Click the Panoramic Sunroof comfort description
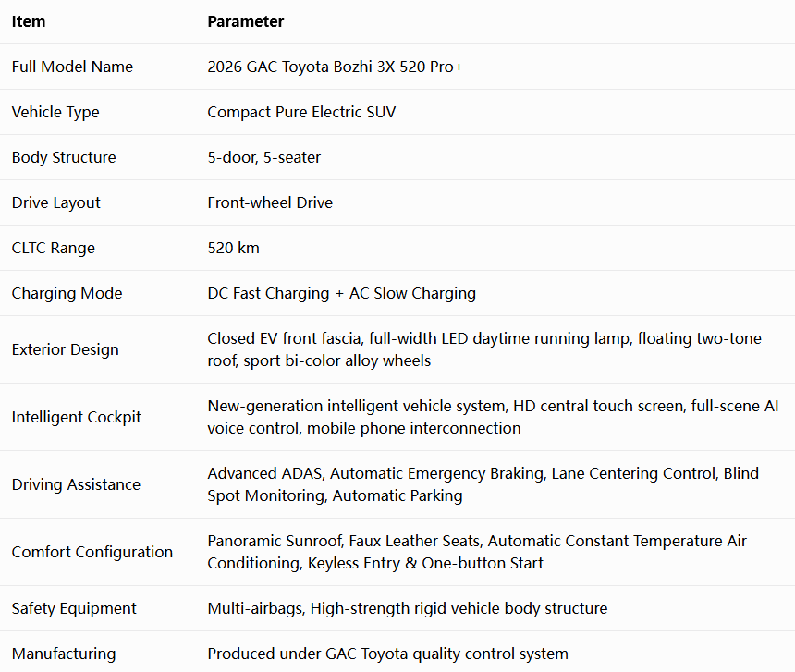The height and width of the screenshot is (672, 795). (477, 552)
